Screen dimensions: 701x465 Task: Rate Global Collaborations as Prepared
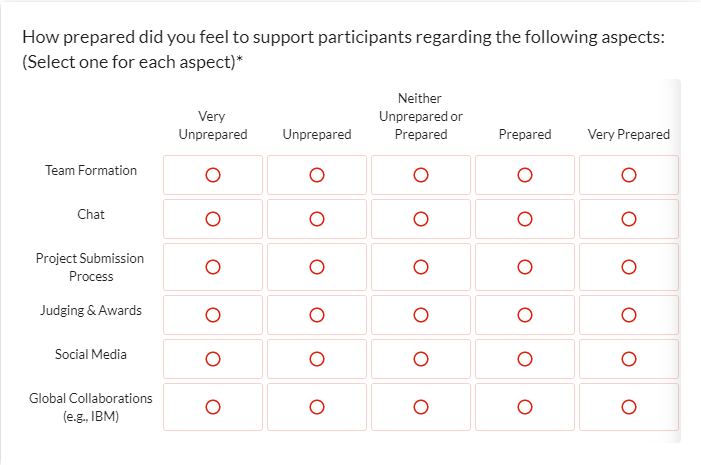[524, 407]
